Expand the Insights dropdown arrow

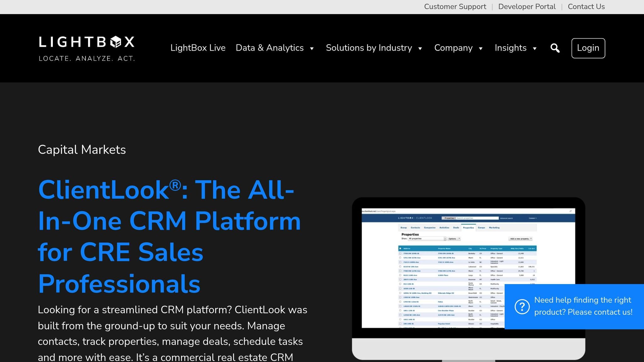tap(535, 48)
